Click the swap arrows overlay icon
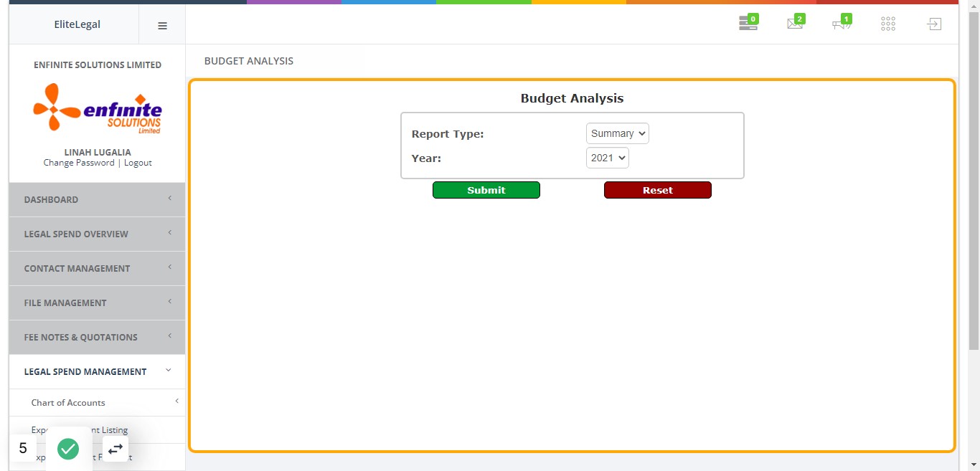Image resolution: width=980 pixels, height=471 pixels. tap(116, 449)
